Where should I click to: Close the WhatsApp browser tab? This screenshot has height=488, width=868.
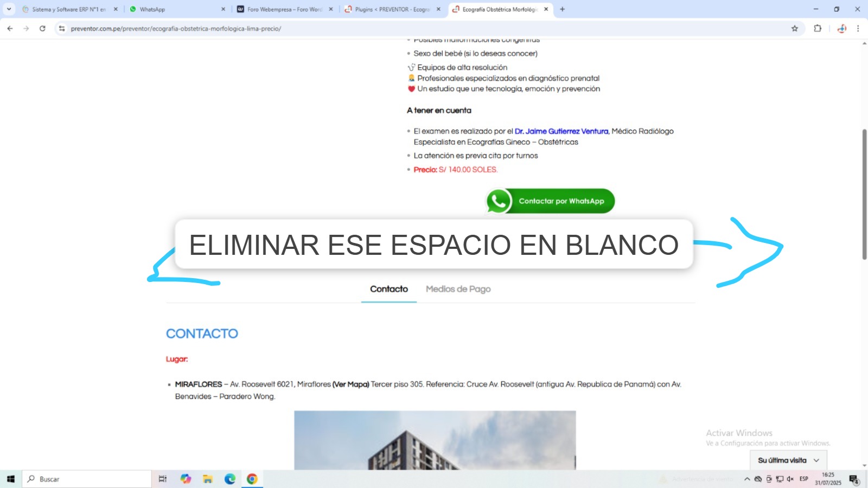224,9
